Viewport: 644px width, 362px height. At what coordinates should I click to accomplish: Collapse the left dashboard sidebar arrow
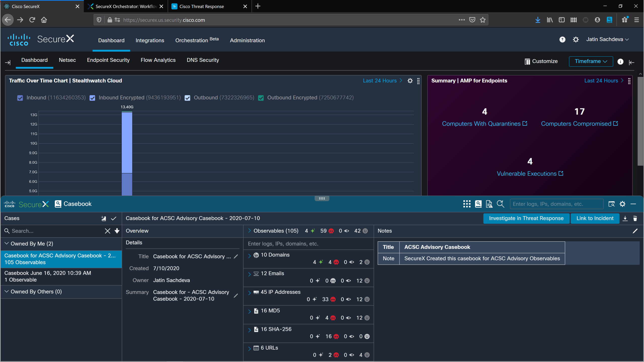click(x=8, y=62)
